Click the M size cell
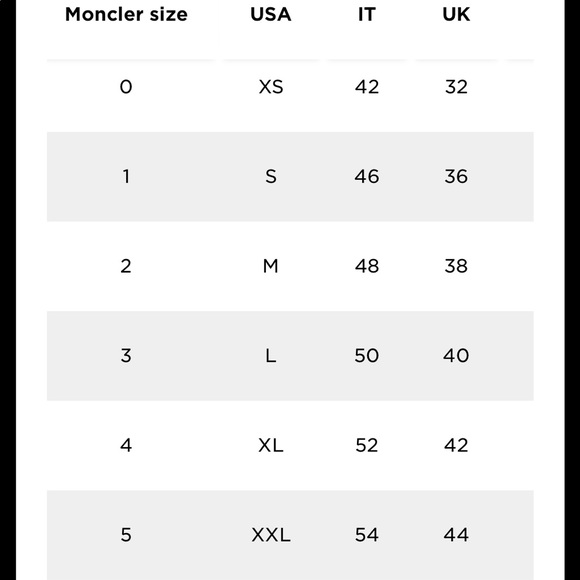 pyautogui.click(x=271, y=266)
